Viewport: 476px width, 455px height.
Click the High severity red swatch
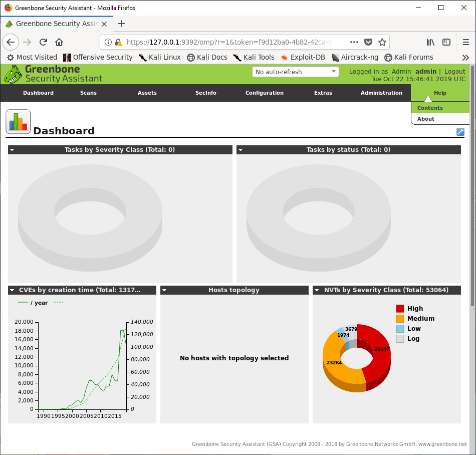coord(400,309)
